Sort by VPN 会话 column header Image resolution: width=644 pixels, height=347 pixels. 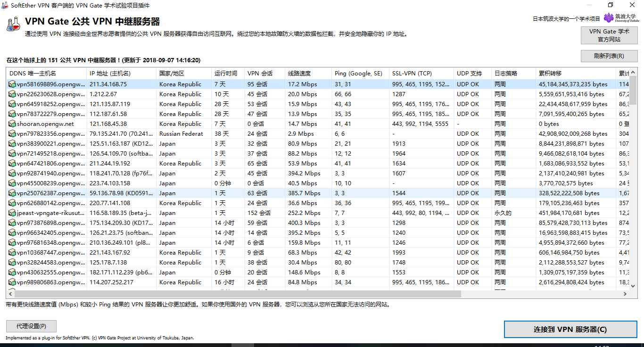(264, 74)
